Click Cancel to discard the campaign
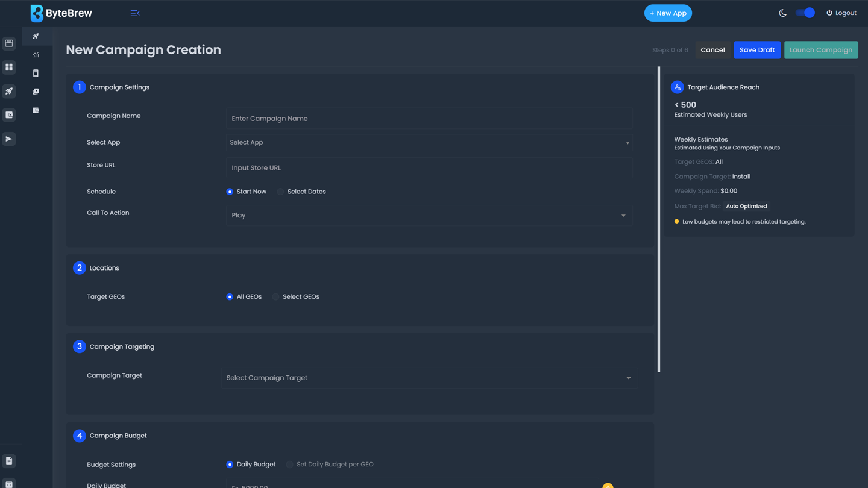This screenshot has width=868, height=488. coord(712,50)
